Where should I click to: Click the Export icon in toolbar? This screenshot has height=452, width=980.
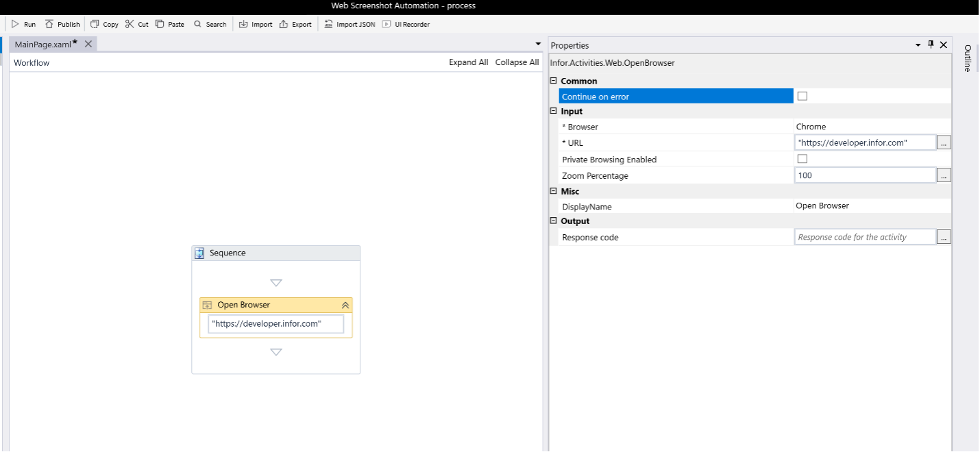[x=284, y=24]
